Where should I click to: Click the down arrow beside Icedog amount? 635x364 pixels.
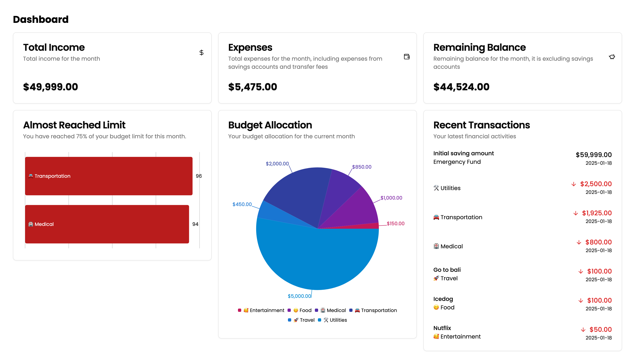581,301
